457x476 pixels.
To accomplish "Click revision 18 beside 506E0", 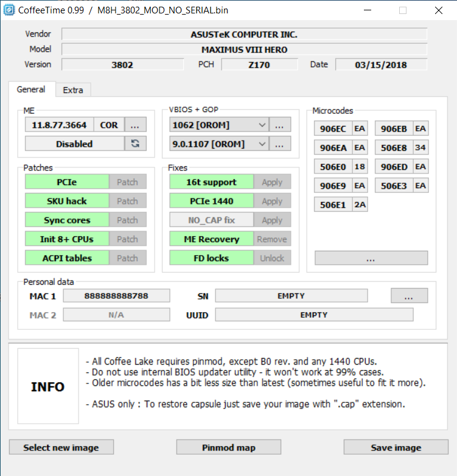I will pos(360,166).
